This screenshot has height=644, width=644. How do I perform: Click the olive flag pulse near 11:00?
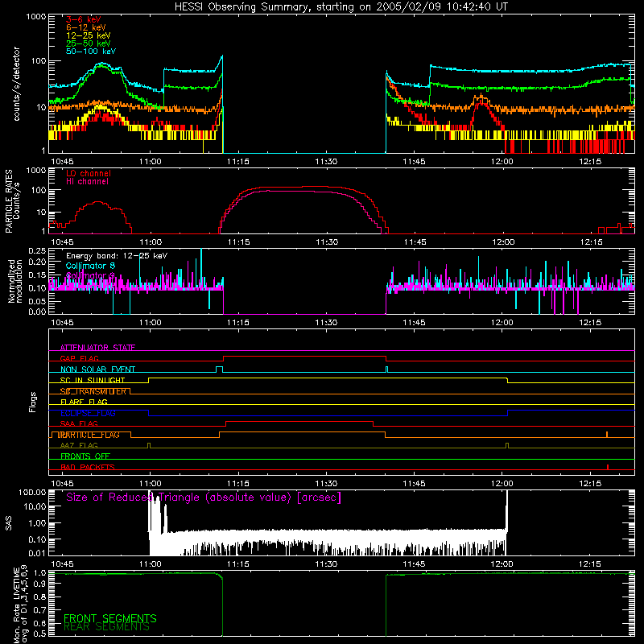(149, 446)
